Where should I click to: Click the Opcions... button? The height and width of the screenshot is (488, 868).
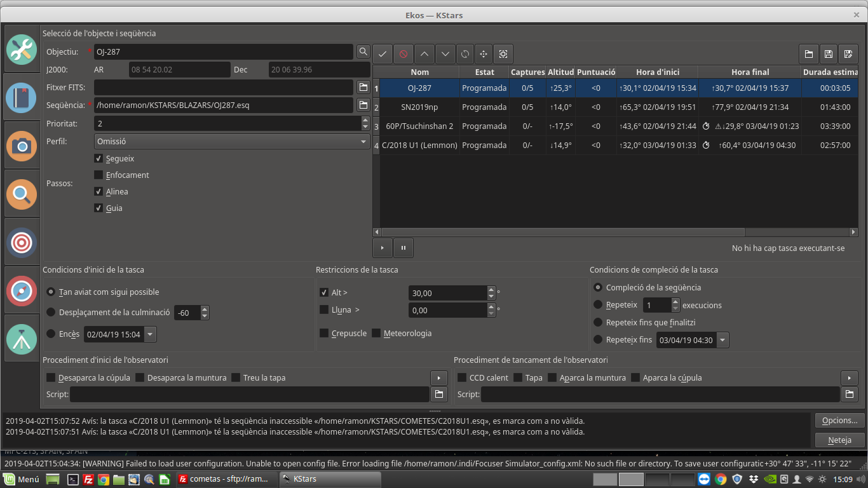click(839, 421)
